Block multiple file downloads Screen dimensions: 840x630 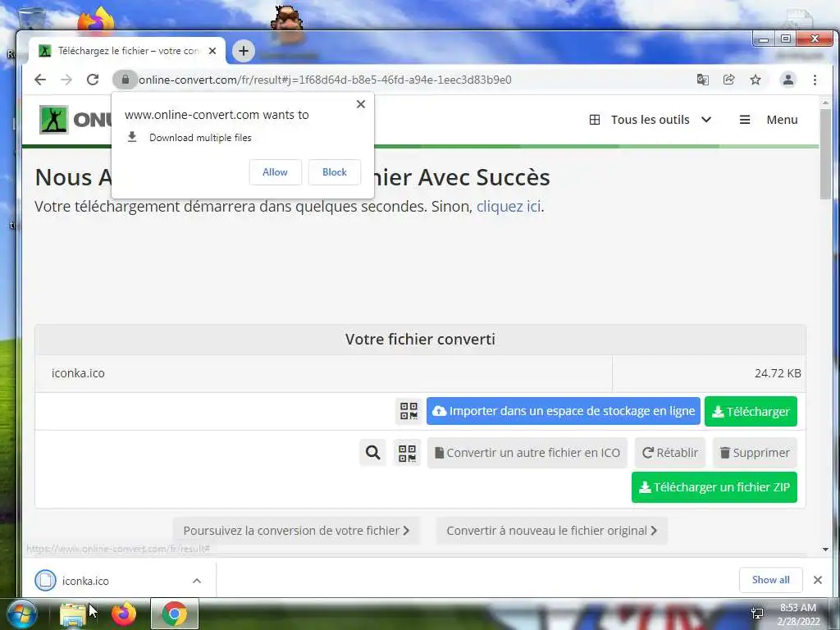[x=335, y=172]
